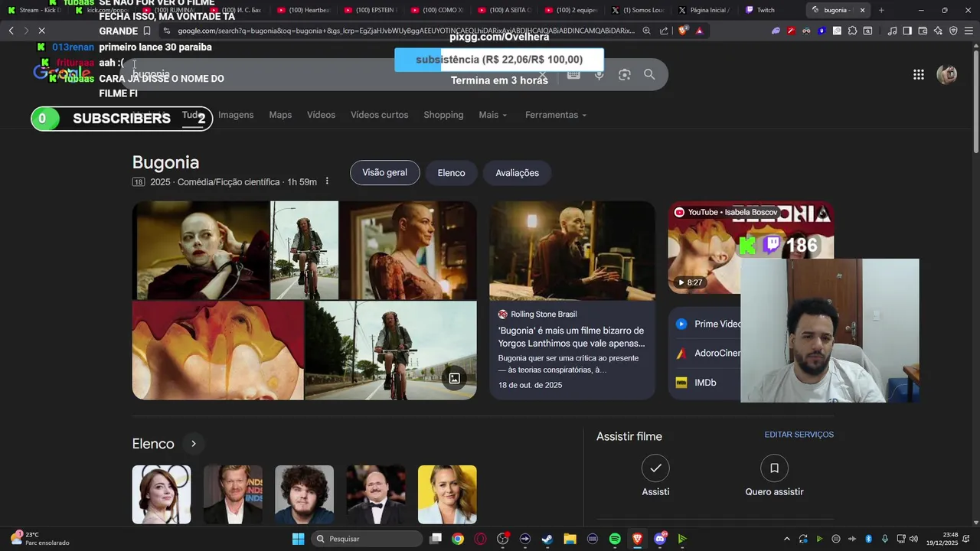Show hidden system tray icons

click(786, 539)
